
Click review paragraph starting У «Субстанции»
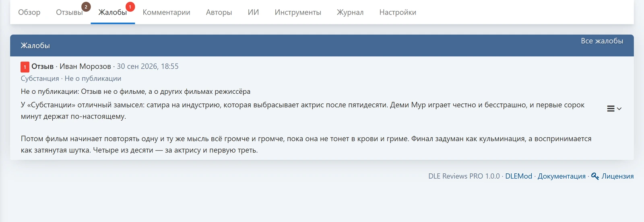coord(303,111)
